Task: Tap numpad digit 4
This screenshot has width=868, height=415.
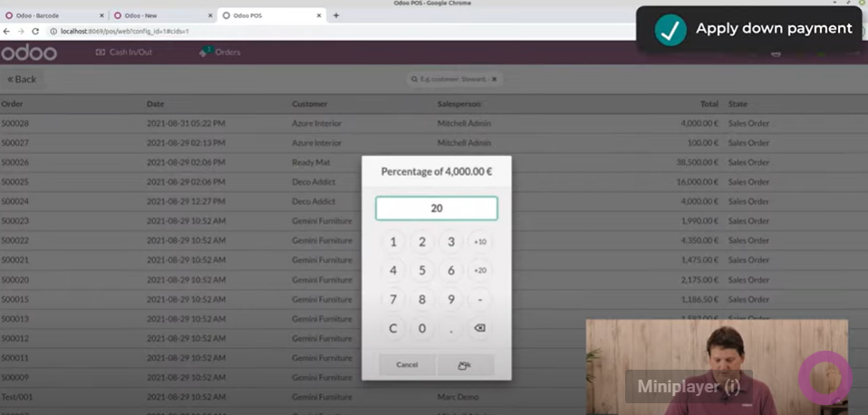Action: click(393, 271)
